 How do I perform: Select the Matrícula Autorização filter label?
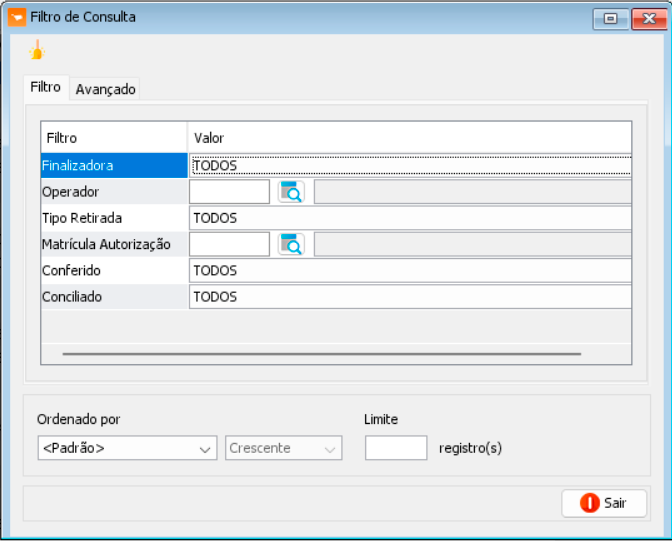[106, 244]
